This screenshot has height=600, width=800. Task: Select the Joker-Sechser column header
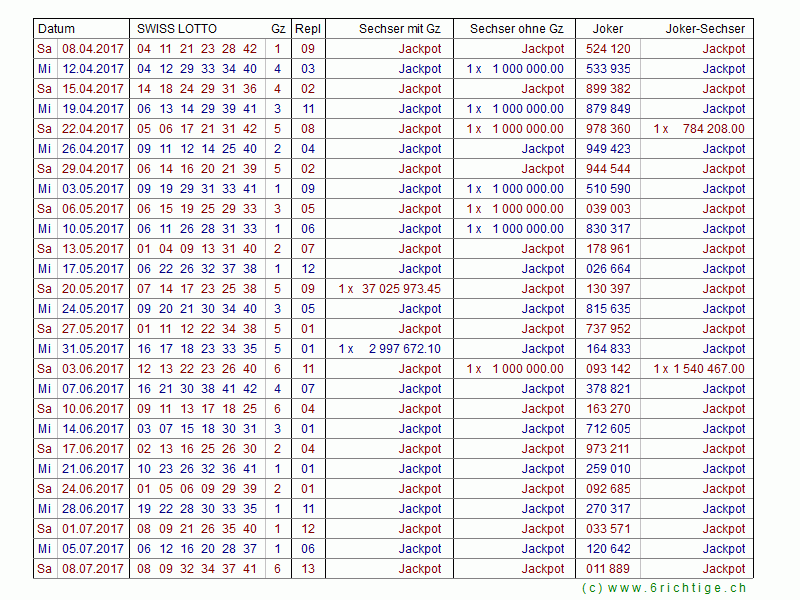705,29
